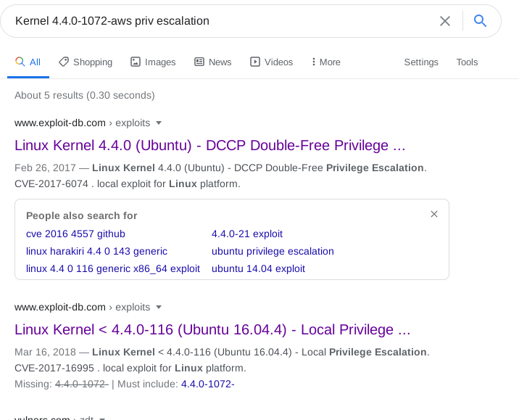Select the All results tab
The image size is (519, 420).
click(x=28, y=62)
